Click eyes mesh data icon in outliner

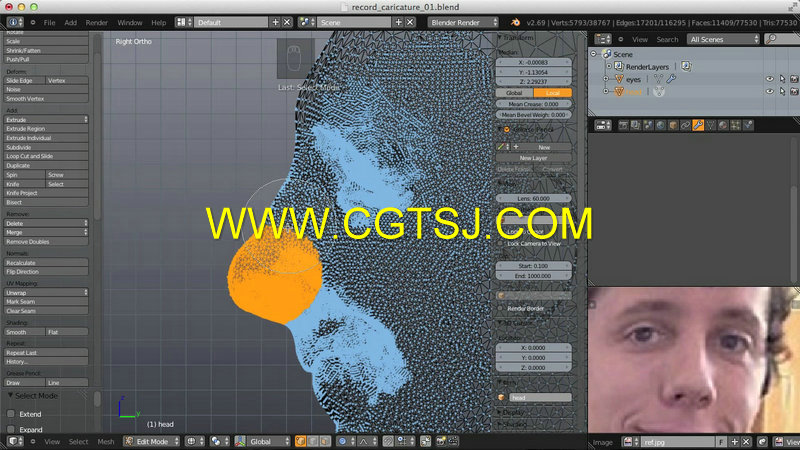click(658, 79)
